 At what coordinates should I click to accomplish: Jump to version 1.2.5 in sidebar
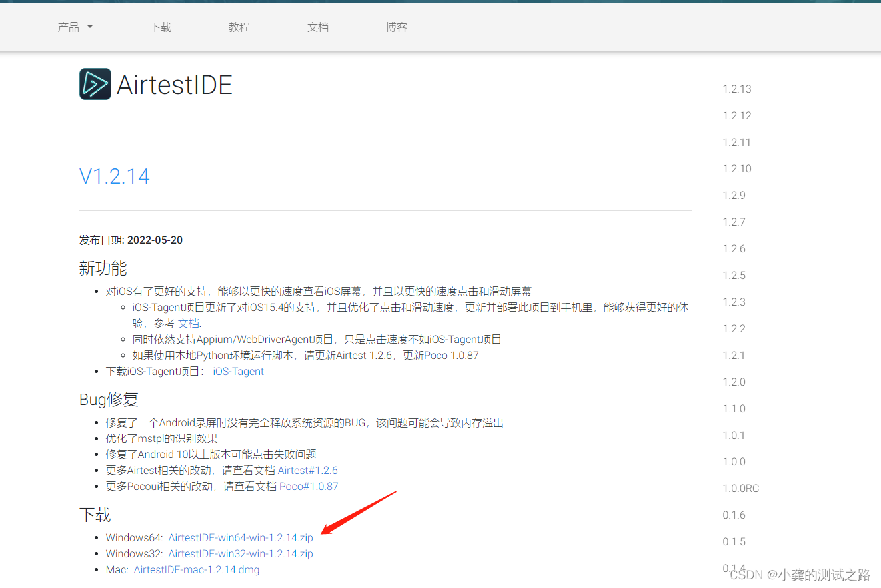(x=734, y=276)
